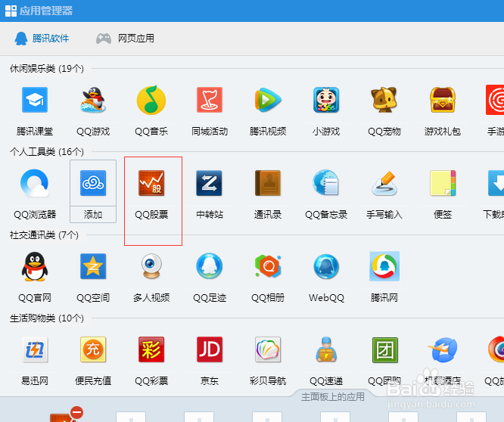This screenshot has width=504, height=422.
Task: Open 游戏礼包 treasure chest icon
Action: pos(443,100)
